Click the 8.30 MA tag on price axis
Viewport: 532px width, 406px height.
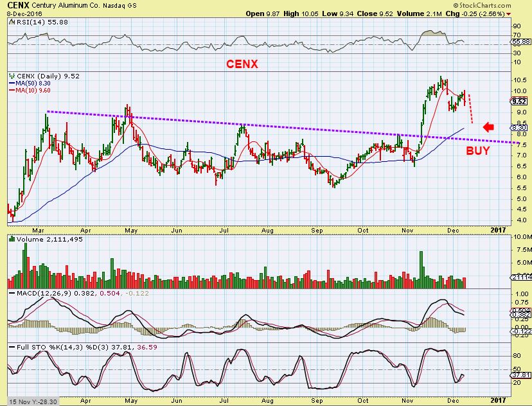click(x=519, y=128)
